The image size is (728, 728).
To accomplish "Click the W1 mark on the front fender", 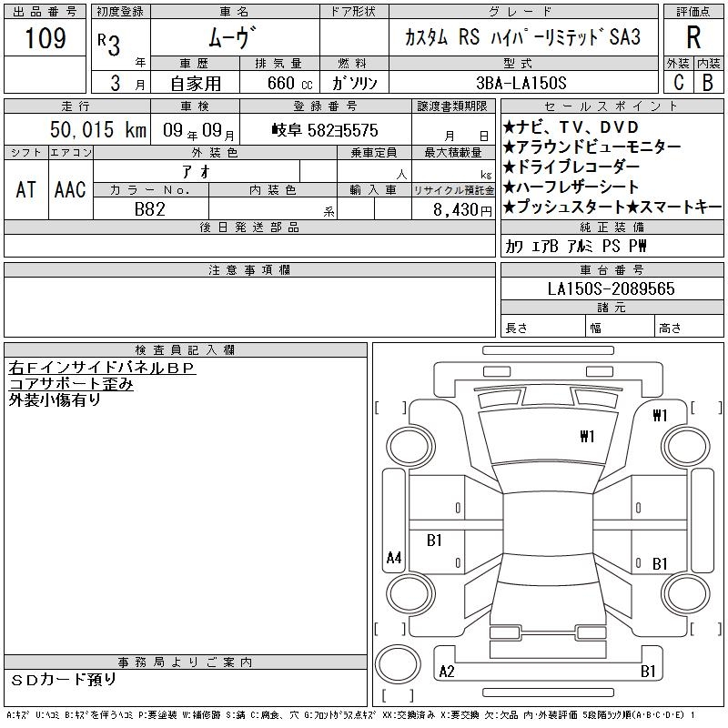I will [x=660, y=415].
